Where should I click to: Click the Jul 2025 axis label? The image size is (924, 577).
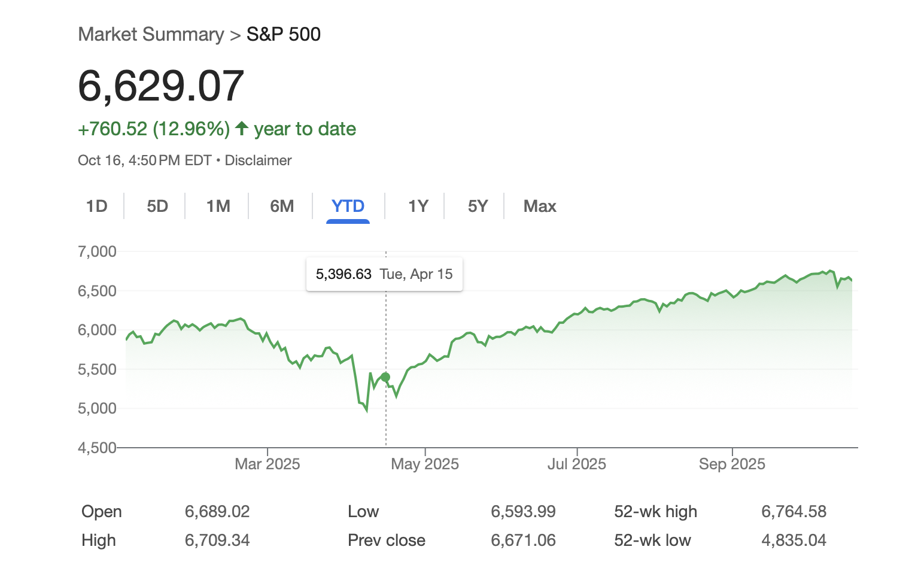576,464
